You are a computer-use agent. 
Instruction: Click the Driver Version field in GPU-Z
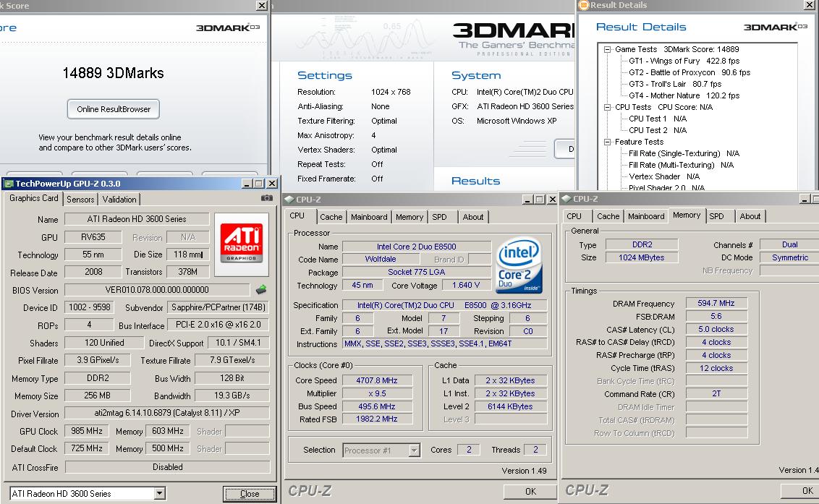tap(167, 413)
